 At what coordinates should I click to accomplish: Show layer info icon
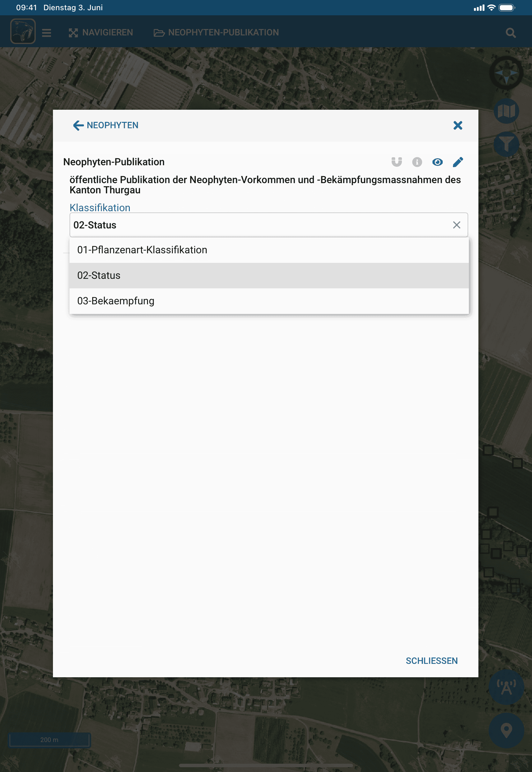(x=417, y=162)
